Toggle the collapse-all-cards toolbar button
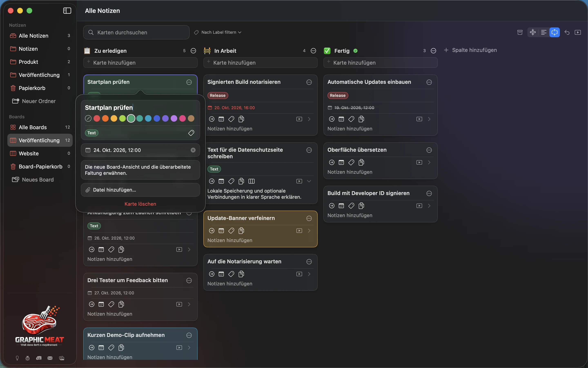 (533, 32)
